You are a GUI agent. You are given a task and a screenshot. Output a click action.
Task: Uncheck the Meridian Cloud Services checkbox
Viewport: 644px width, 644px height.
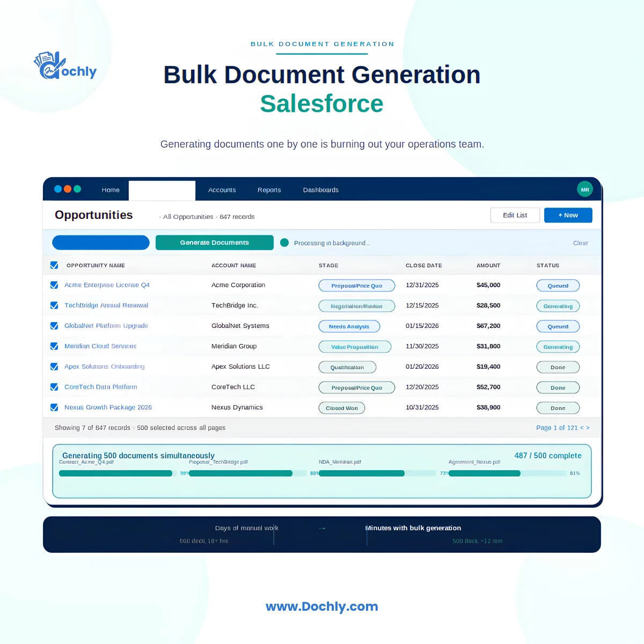click(54, 346)
